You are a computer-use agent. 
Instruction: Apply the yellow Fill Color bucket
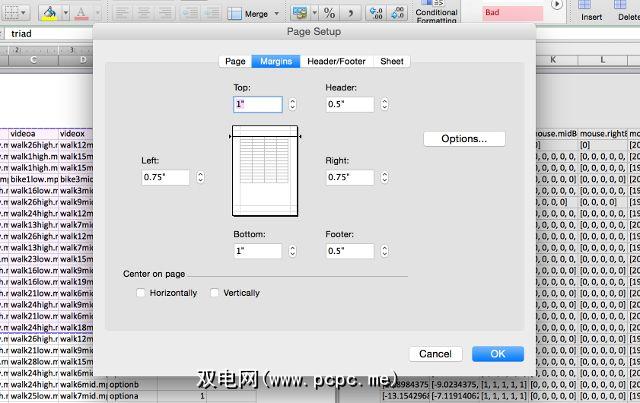tap(50, 13)
